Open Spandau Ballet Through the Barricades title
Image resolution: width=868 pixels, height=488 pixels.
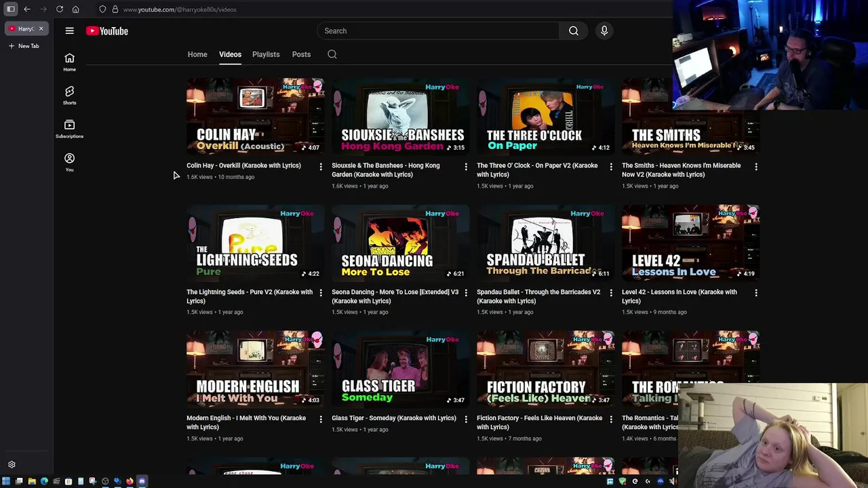tap(538, 296)
